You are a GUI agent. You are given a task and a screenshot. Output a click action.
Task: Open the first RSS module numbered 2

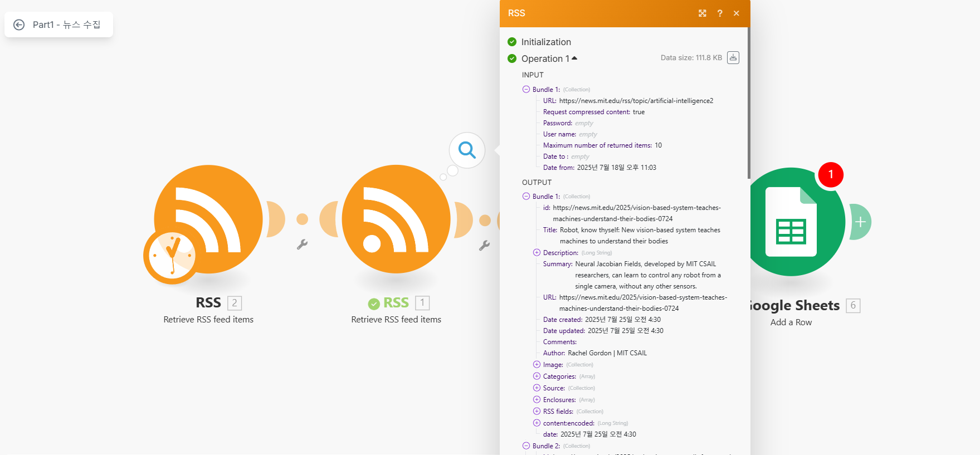pyautogui.click(x=208, y=219)
